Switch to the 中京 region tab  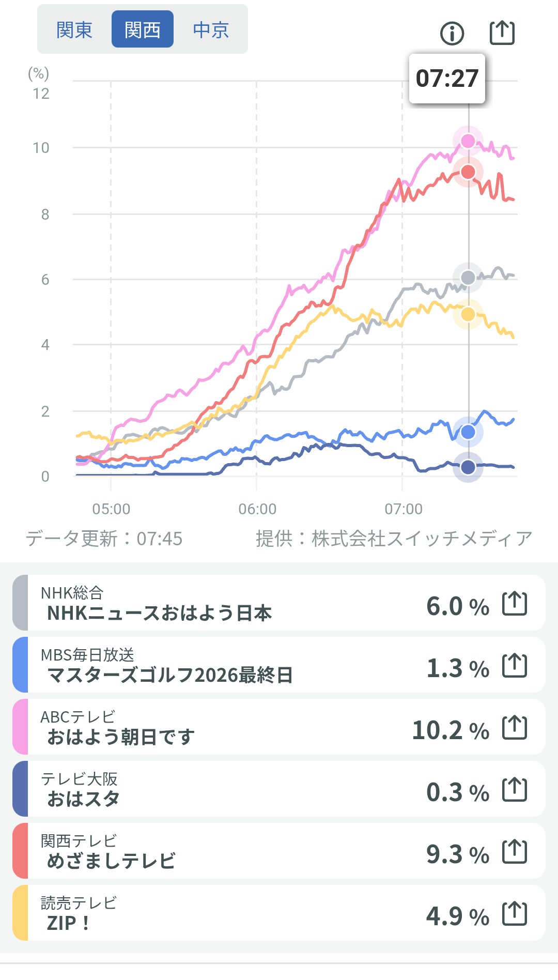pyautogui.click(x=211, y=29)
